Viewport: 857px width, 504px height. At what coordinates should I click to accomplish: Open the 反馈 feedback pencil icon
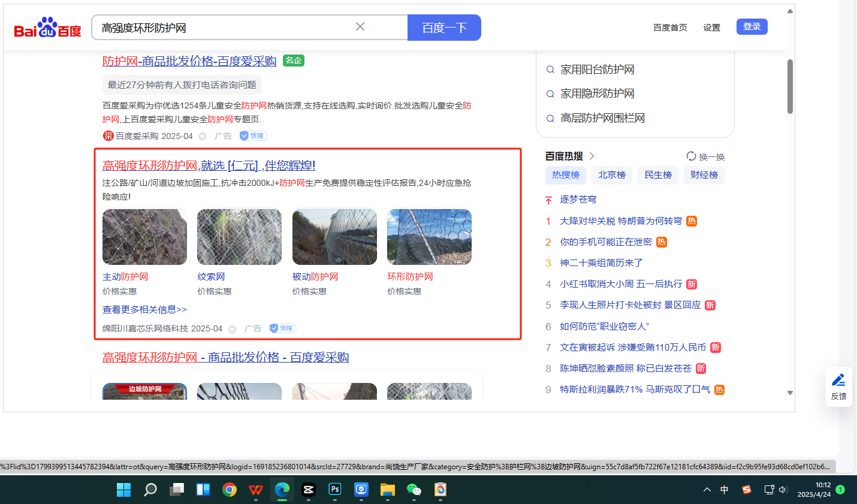coord(838,381)
